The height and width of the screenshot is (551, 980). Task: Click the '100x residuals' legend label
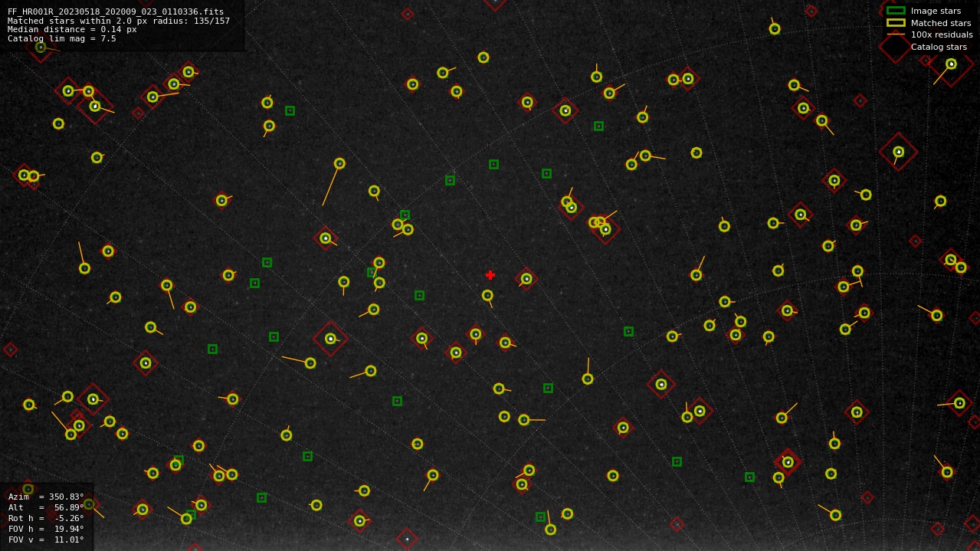[x=942, y=34]
